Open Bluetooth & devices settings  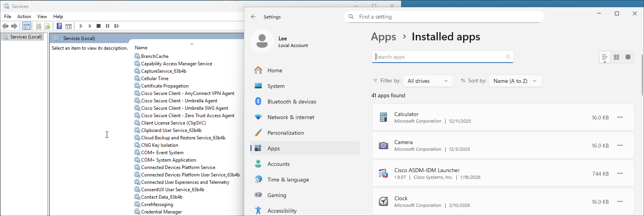tap(305, 102)
